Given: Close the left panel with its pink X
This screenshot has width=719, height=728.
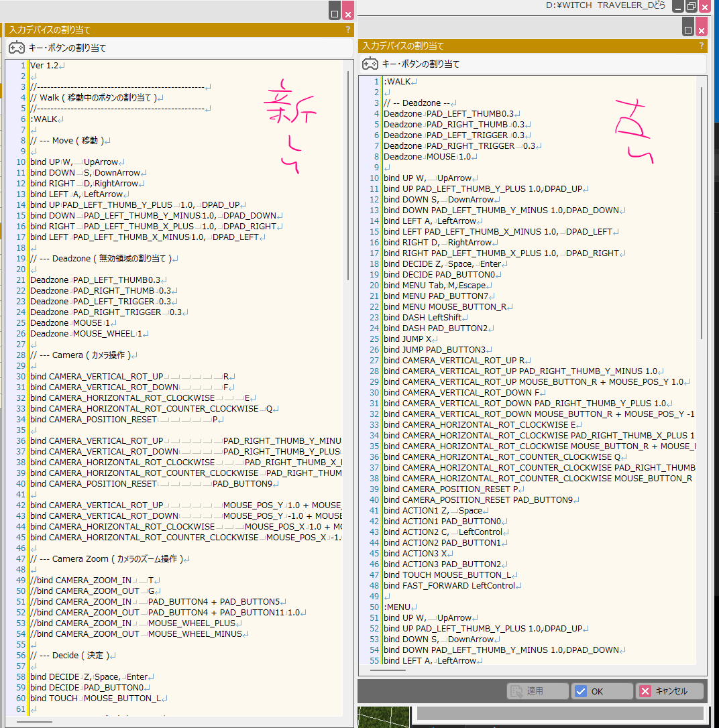Looking at the screenshot, I should (x=348, y=11).
